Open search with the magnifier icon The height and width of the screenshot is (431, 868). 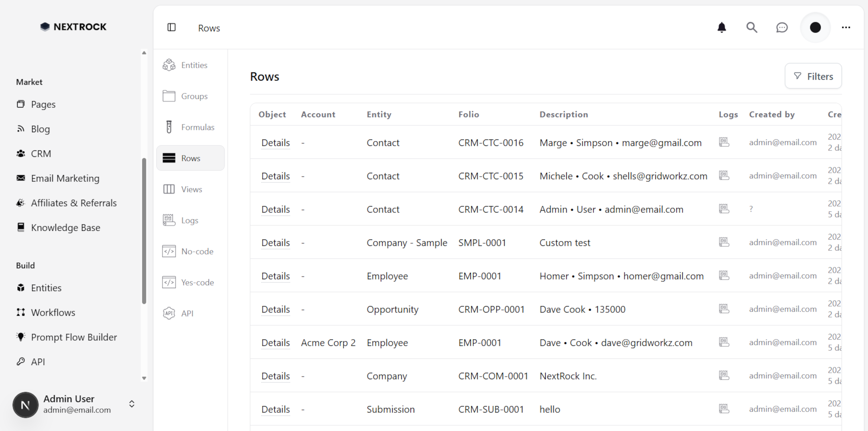pyautogui.click(x=751, y=27)
